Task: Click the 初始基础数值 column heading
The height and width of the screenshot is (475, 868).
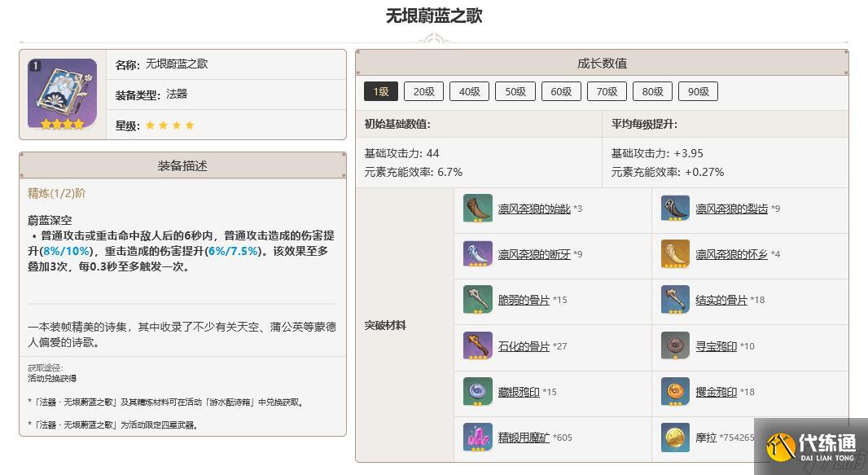Action: tap(397, 124)
